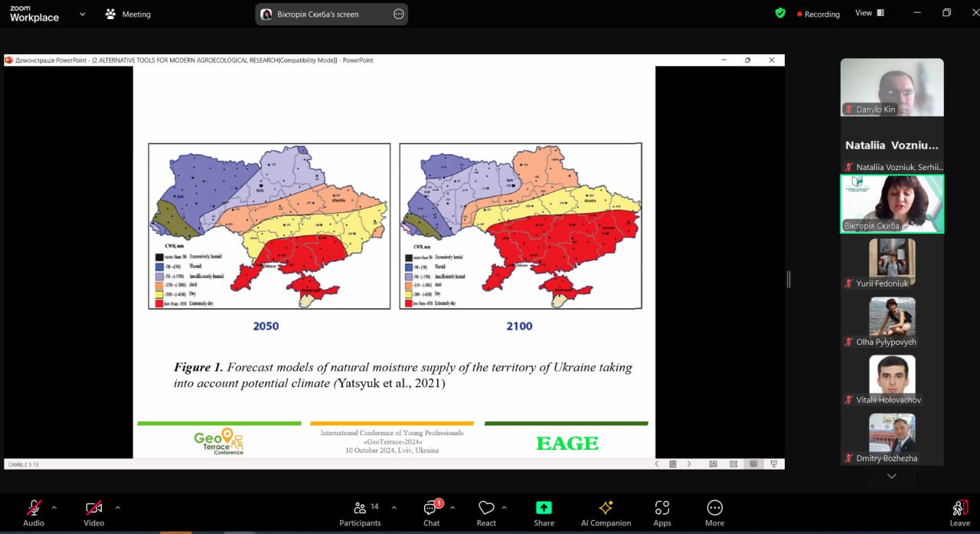Open the Chat panel
980x534 pixels.
pos(432,513)
